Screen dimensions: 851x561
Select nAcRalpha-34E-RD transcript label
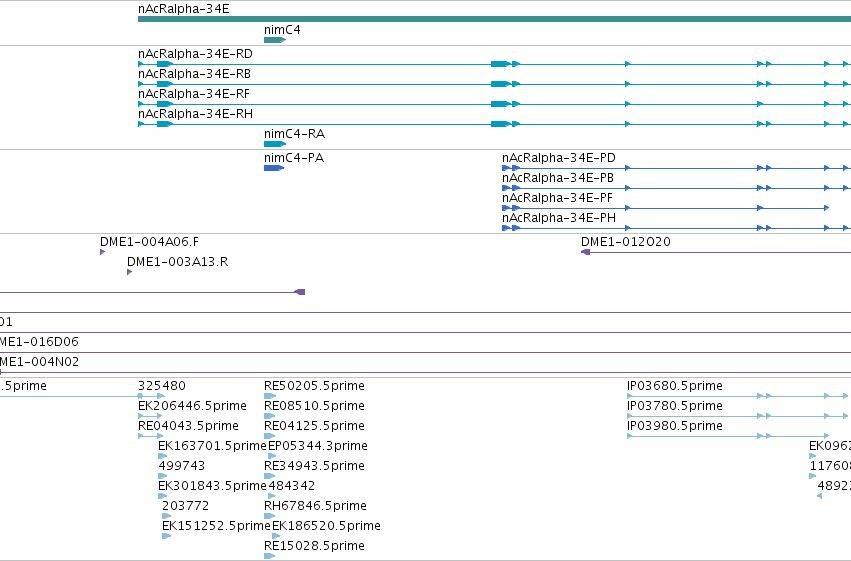195,54
